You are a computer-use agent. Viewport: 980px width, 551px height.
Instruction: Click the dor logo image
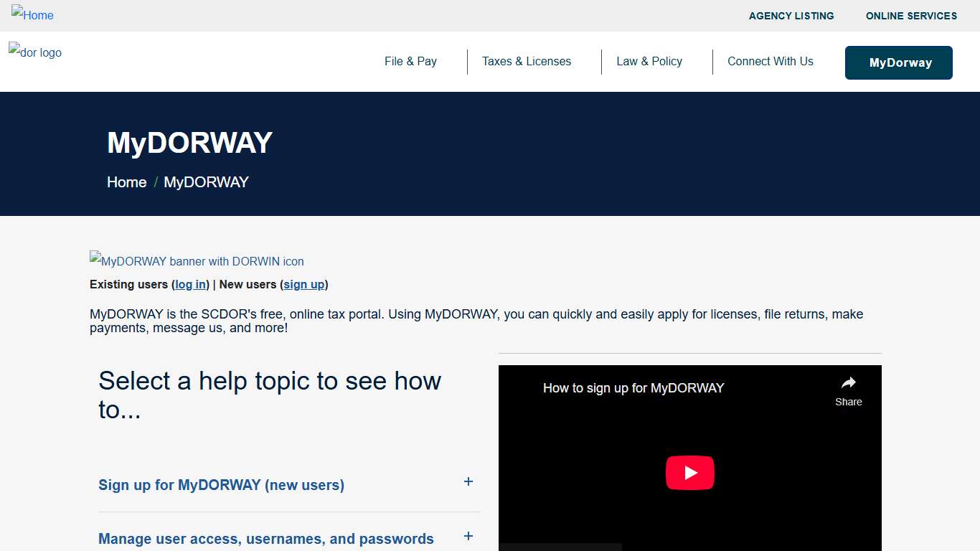point(35,52)
